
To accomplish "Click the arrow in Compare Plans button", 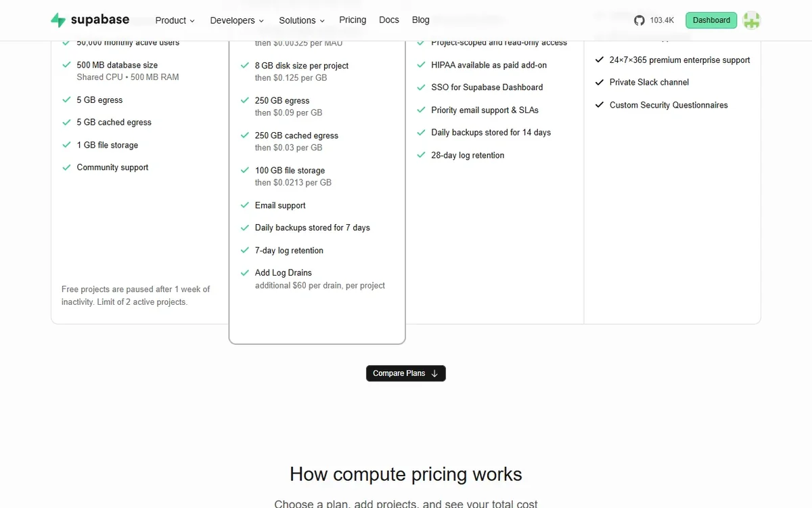I will point(434,373).
